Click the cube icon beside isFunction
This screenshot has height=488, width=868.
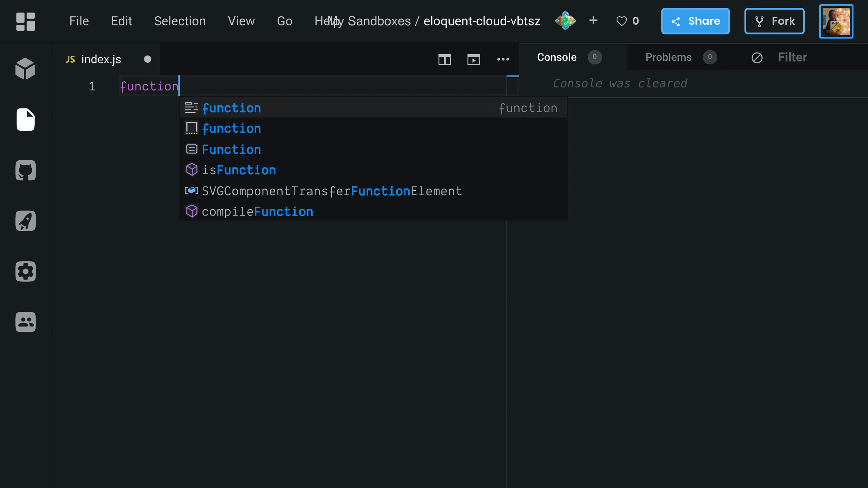tap(192, 169)
